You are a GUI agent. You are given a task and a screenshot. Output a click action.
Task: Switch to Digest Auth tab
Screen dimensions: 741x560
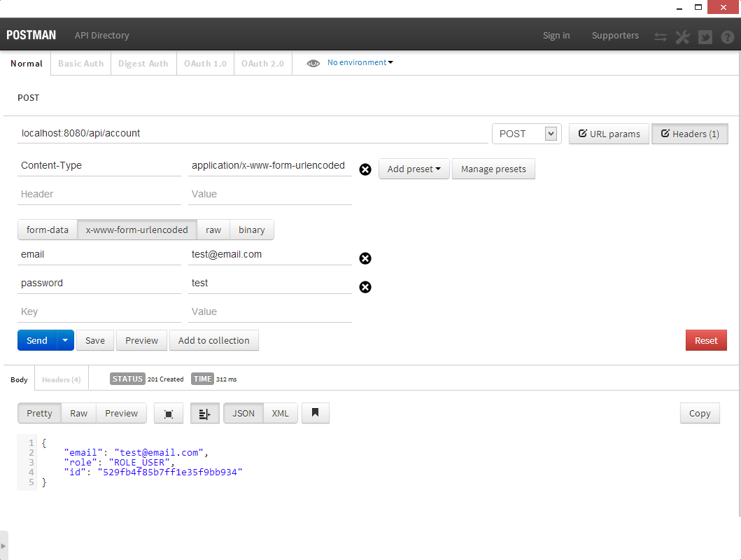click(143, 63)
